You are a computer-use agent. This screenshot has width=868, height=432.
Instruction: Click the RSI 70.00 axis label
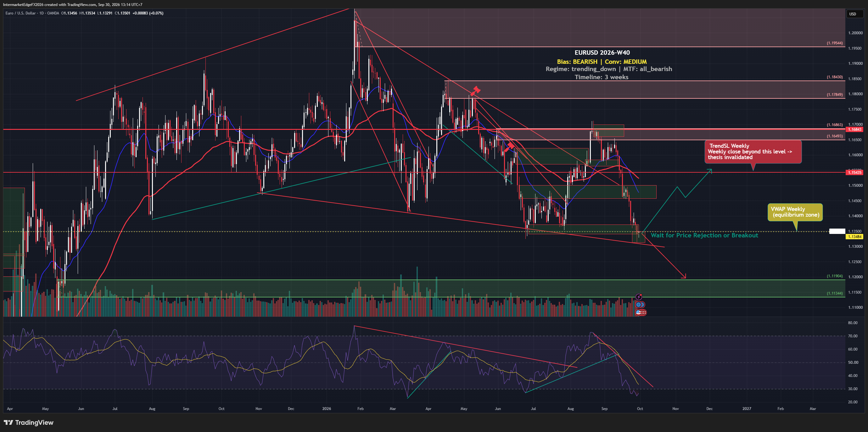[853, 336]
